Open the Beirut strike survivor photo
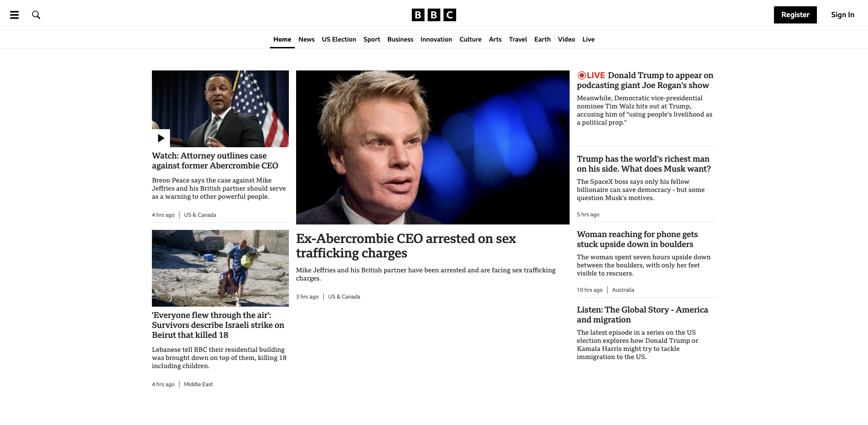Screen dimensions: 868x425 pos(220,268)
